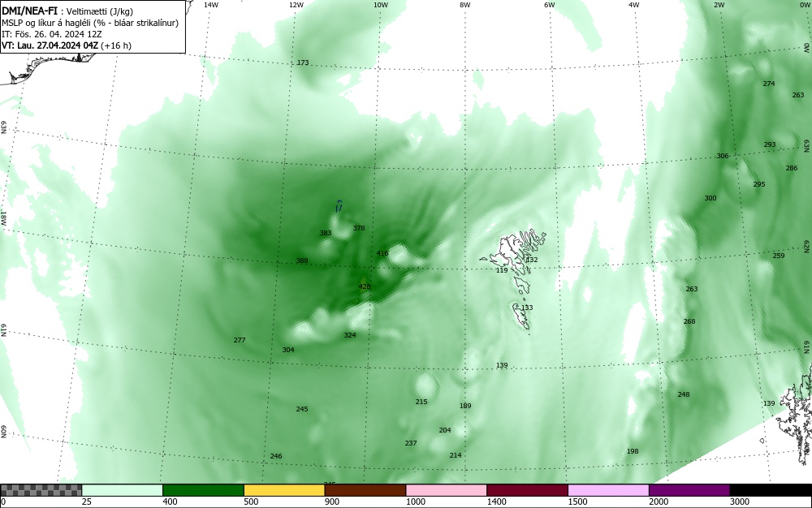Image resolution: width=812 pixels, height=508 pixels.
Task: Click the value '133' on the southern Faroe island
Action: tap(527, 308)
